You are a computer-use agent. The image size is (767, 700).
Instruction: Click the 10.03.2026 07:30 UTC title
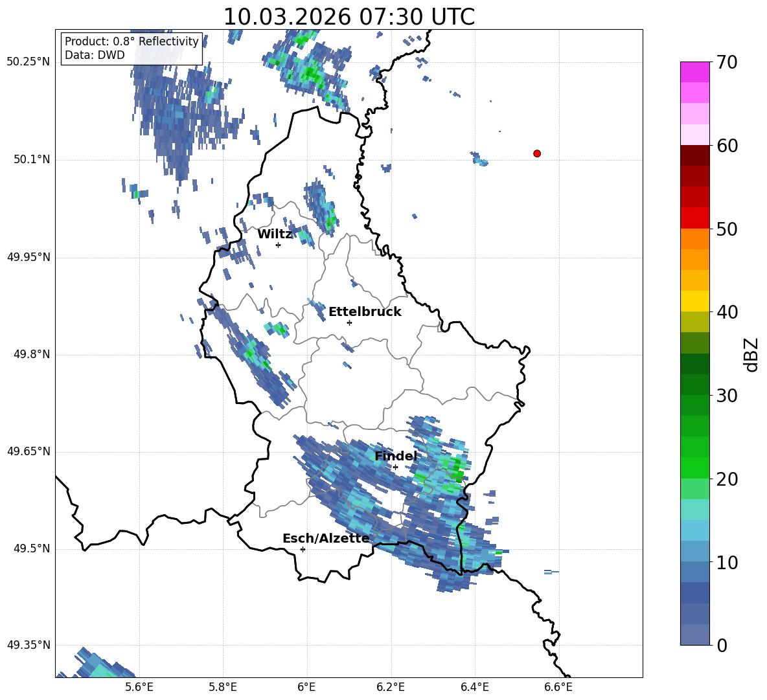coord(349,17)
